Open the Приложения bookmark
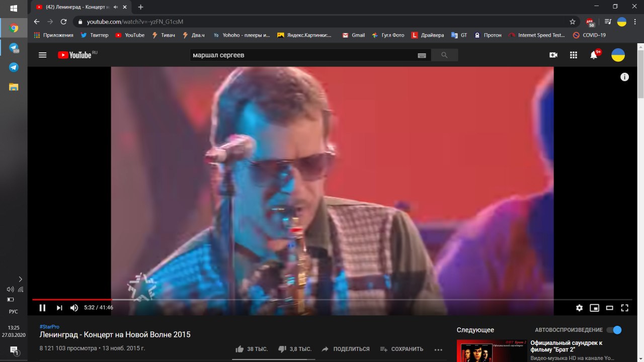 (53, 35)
